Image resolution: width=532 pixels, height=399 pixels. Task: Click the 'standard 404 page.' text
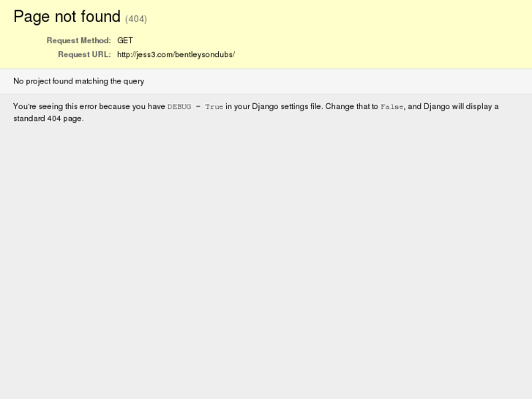pos(48,119)
